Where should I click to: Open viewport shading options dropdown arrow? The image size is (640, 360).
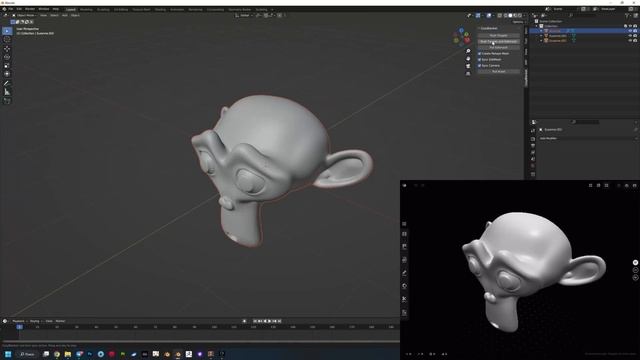pyautogui.click(x=524, y=16)
